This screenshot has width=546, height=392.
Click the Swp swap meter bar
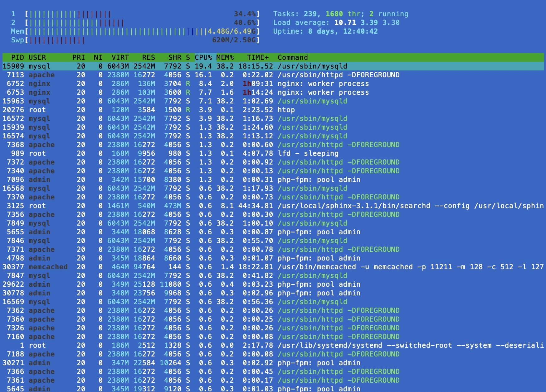[142, 40]
